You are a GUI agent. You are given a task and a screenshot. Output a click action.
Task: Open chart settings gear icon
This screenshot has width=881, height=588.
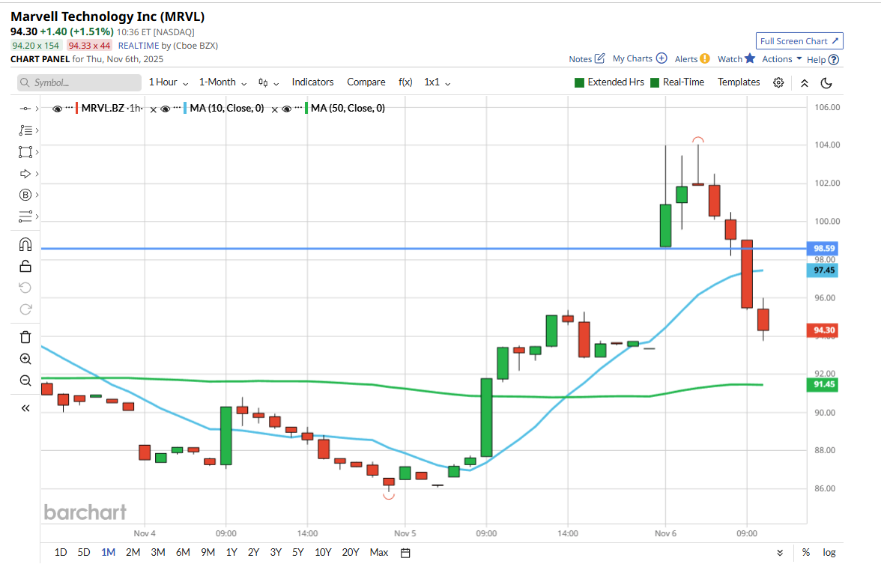point(778,82)
